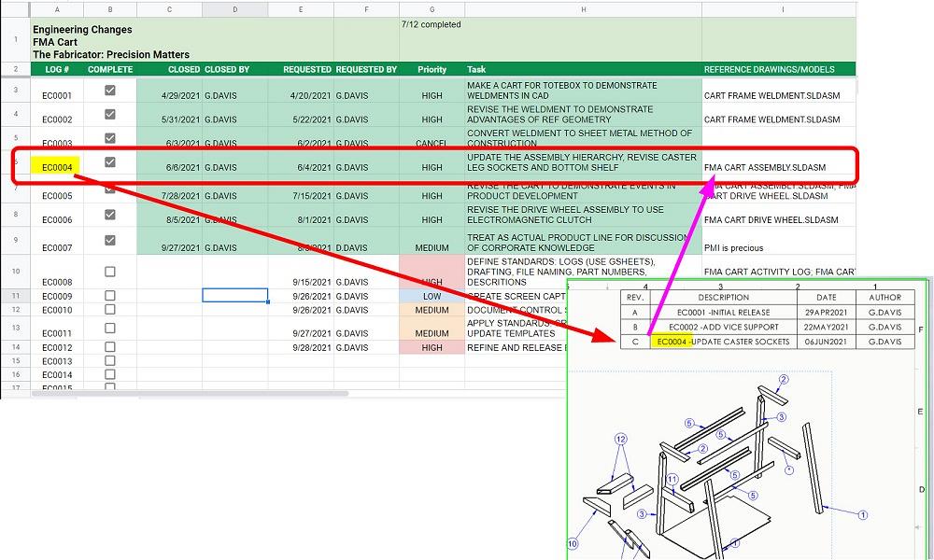Image resolution: width=934 pixels, height=560 pixels.
Task: Click the cell showing 7/12 completed
Action: (432, 25)
